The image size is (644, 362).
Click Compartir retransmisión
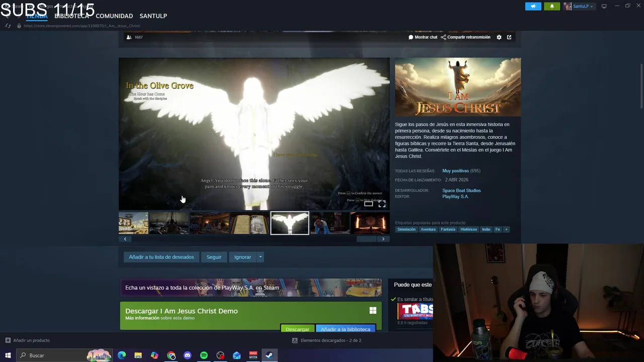tap(465, 37)
